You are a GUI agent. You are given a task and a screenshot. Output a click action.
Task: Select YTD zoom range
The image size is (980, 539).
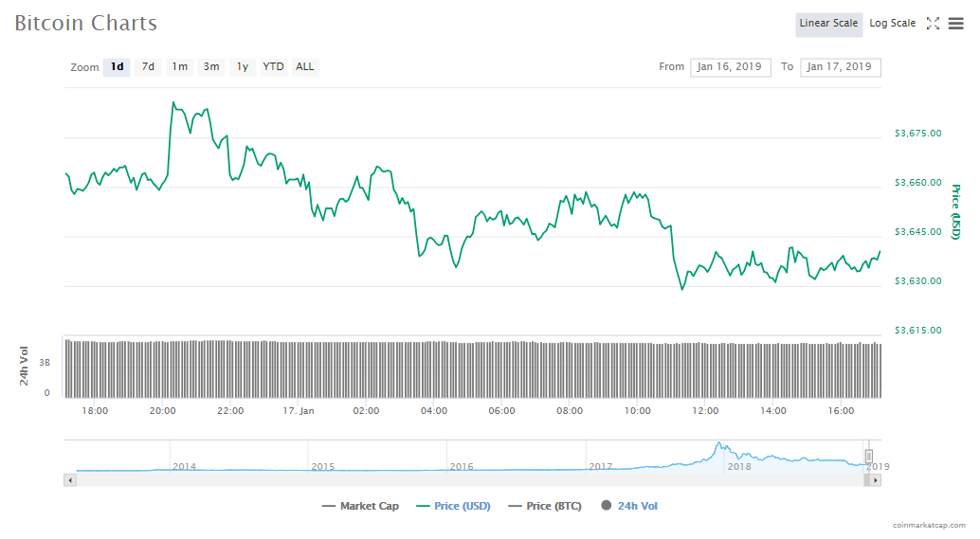click(273, 67)
